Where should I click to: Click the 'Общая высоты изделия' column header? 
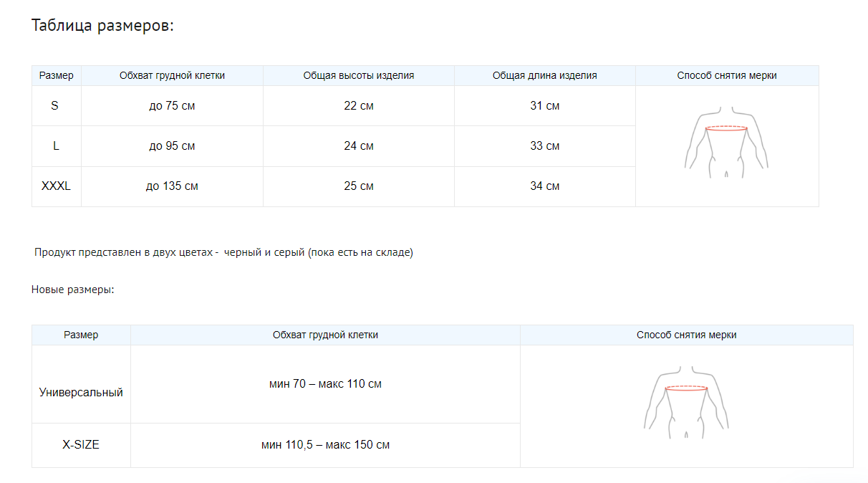tap(358, 75)
